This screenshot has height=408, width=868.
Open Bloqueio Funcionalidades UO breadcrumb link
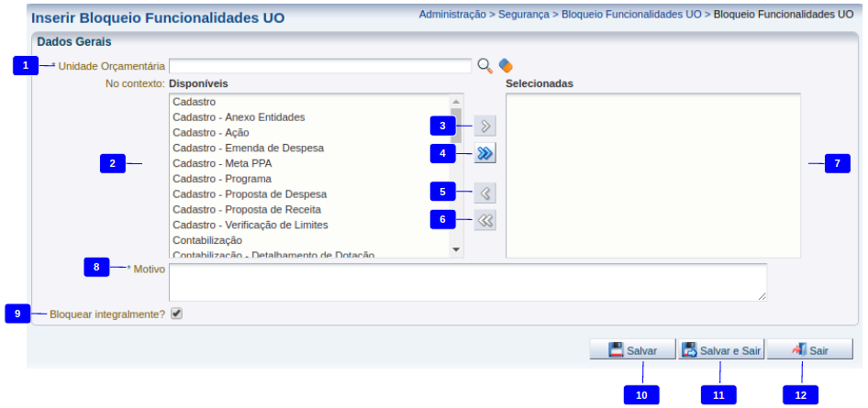click(x=631, y=15)
